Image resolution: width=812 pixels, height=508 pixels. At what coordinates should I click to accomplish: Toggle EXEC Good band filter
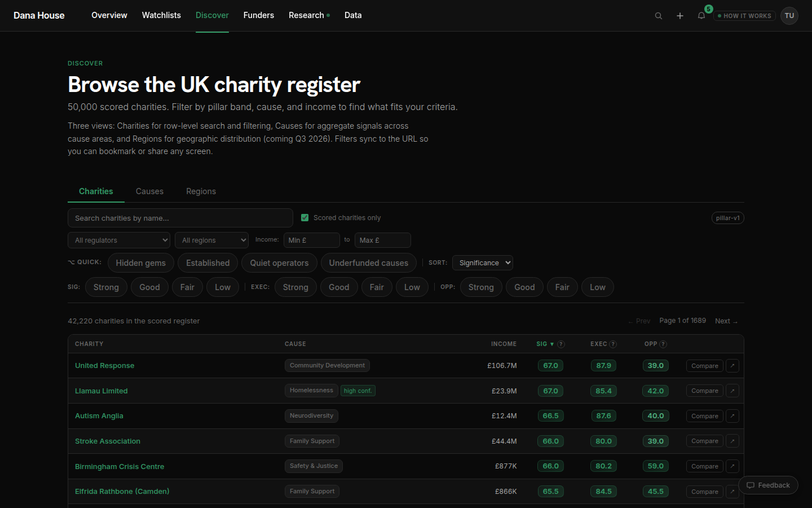point(339,287)
